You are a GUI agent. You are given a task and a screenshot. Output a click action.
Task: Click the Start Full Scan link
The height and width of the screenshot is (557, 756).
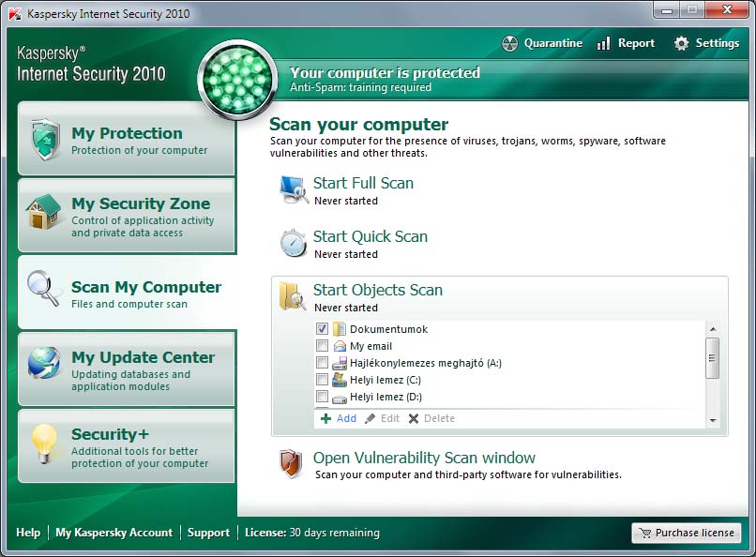click(x=363, y=183)
